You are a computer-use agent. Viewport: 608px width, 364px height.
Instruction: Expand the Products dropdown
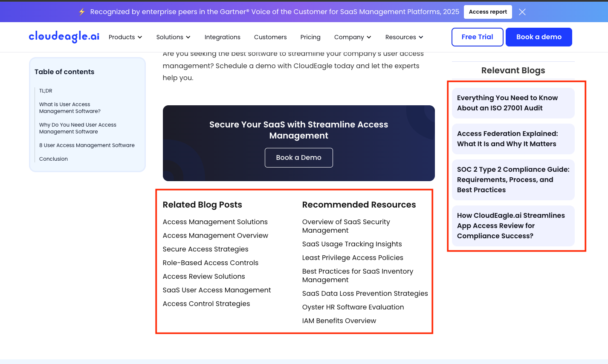pos(125,37)
